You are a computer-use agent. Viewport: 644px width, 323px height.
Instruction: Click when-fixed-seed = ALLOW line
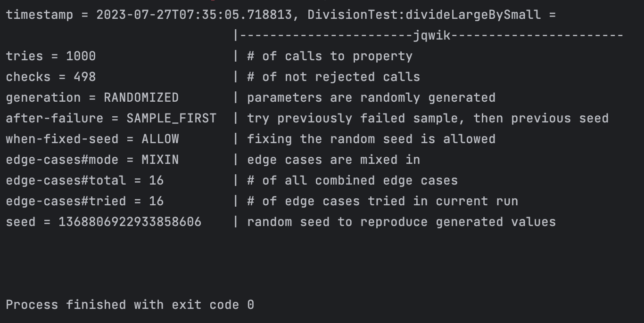92,139
